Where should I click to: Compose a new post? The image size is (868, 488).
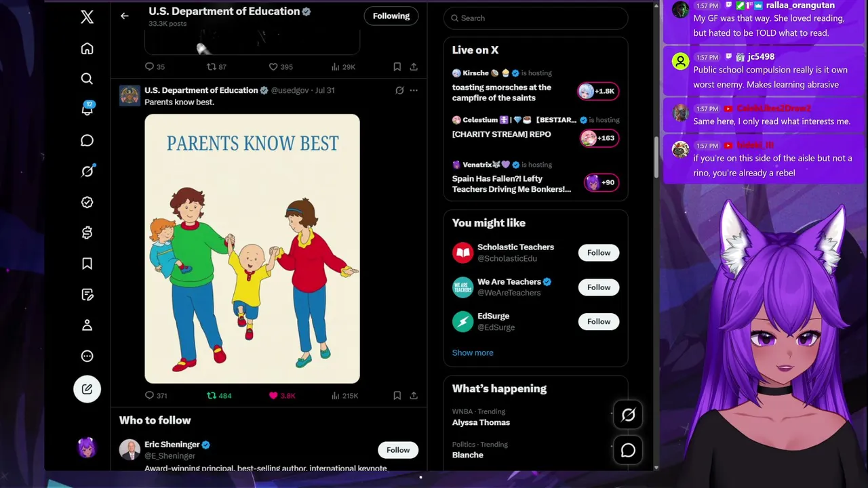[87, 389]
